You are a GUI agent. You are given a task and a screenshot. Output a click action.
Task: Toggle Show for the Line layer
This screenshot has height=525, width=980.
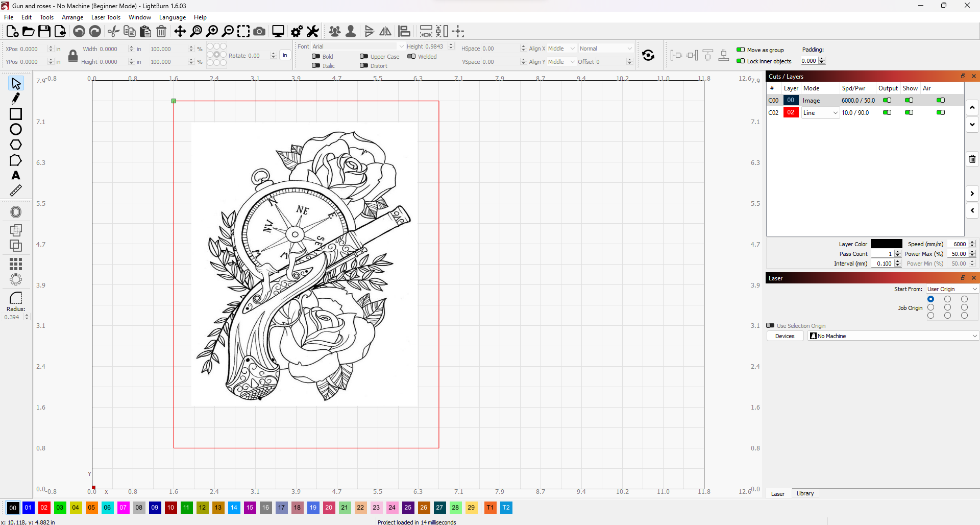(x=909, y=113)
